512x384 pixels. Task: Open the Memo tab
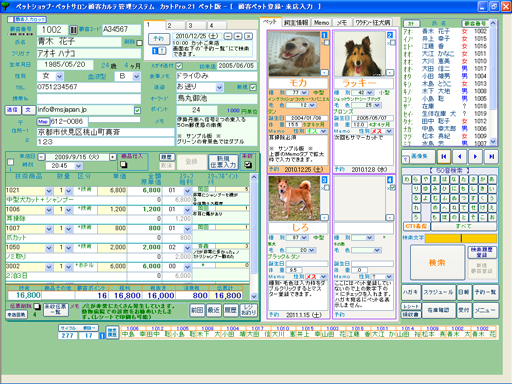tap(321, 22)
